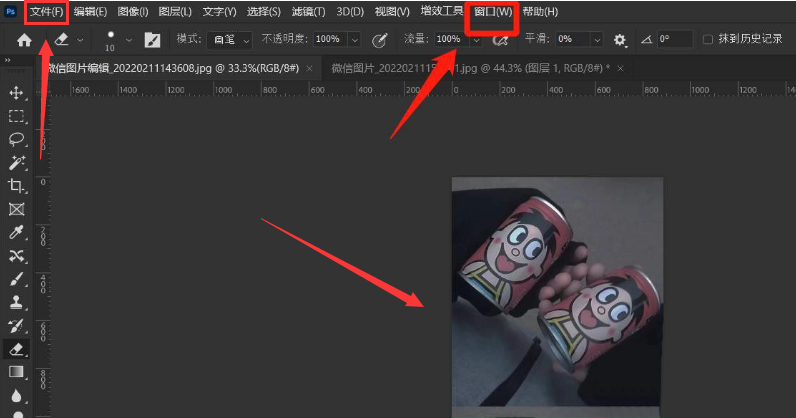Open smoothing options gear icon
Screen dimensions: 796x418
[x=619, y=40]
